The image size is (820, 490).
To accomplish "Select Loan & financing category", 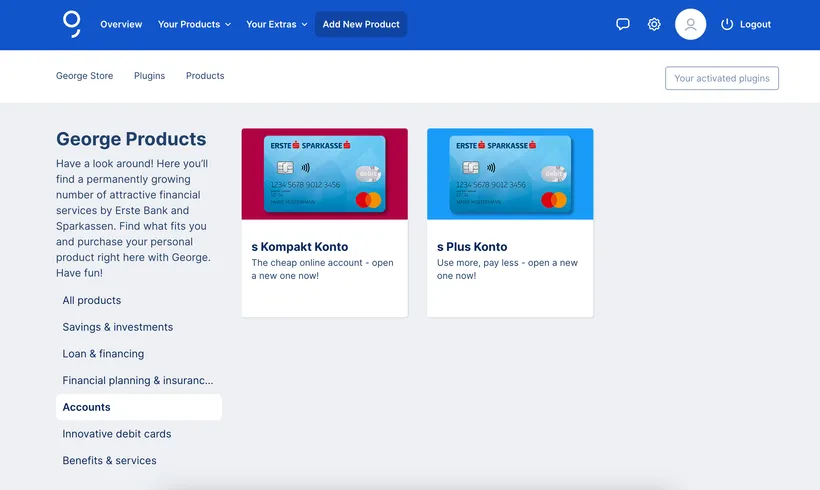I will (x=139, y=354).
